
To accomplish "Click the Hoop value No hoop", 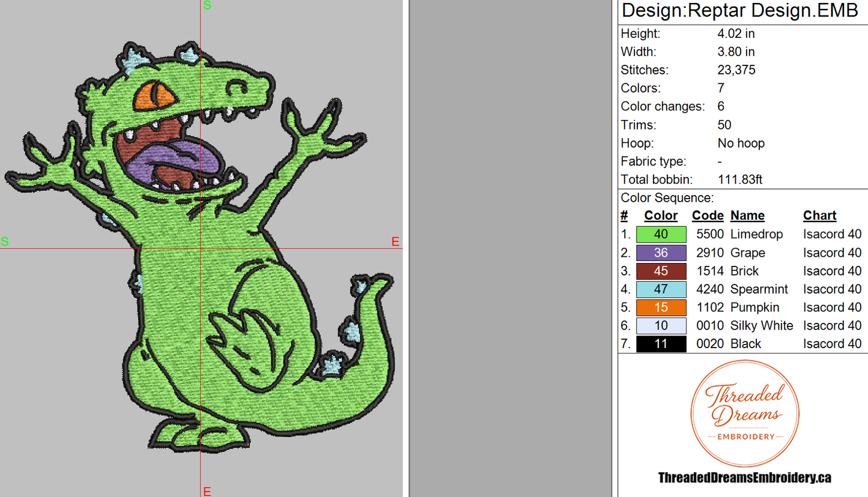I will [x=741, y=143].
